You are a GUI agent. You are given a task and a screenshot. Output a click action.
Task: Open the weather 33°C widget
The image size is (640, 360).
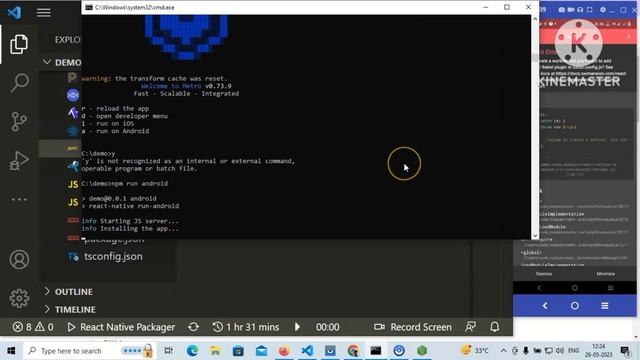tap(475, 350)
